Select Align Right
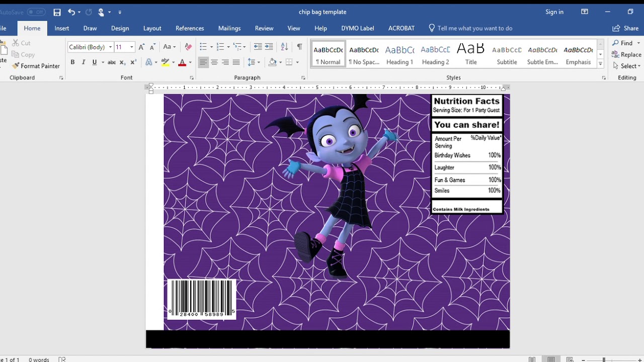 (225, 62)
